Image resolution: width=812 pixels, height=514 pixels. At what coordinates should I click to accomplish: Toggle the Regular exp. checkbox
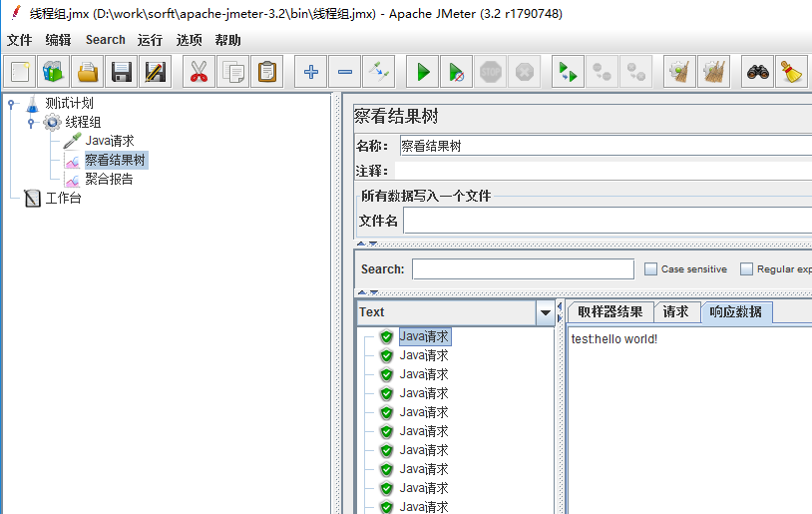click(x=746, y=268)
